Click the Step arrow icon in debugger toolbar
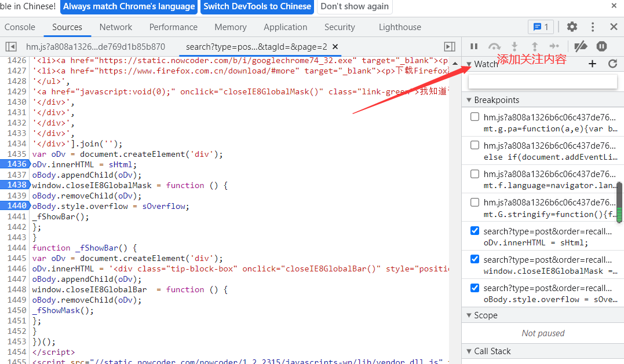 (554, 46)
